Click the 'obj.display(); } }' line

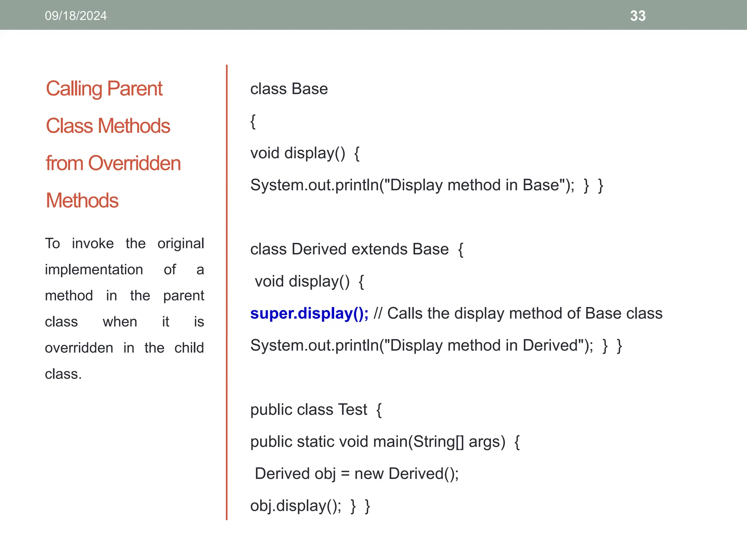click(x=310, y=506)
